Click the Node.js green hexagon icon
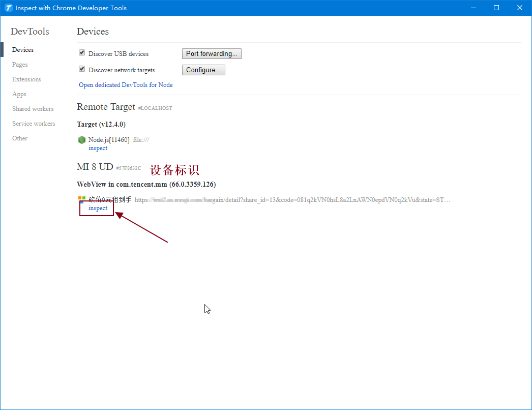This screenshot has width=532, height=410. (82, 140)
